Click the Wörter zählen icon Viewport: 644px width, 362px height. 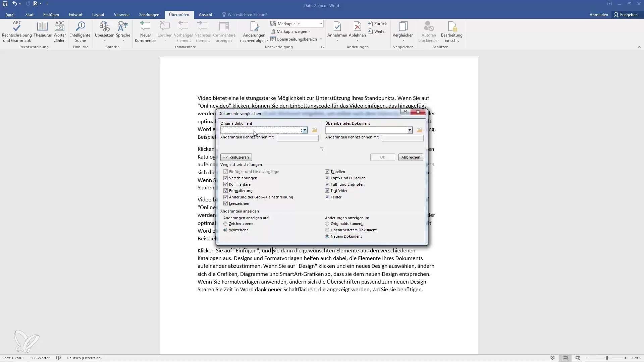[x=59, y=31]
